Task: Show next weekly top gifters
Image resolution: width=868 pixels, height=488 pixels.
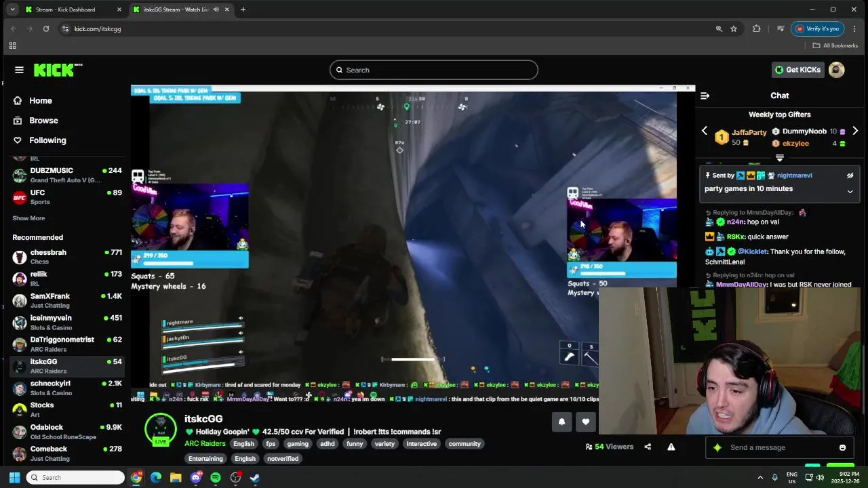Action: pyautogui.click(x=855, y=131)
